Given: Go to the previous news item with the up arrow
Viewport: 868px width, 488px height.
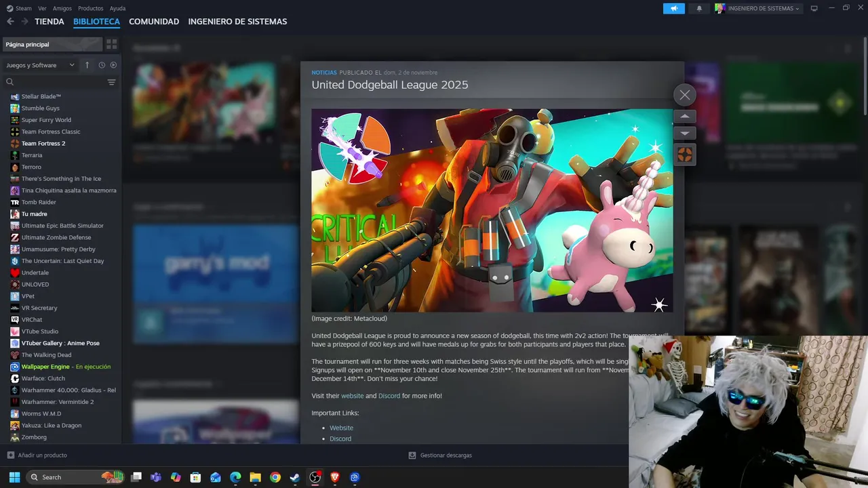Looking at the screenshot, I should click(x=684, y=116).
